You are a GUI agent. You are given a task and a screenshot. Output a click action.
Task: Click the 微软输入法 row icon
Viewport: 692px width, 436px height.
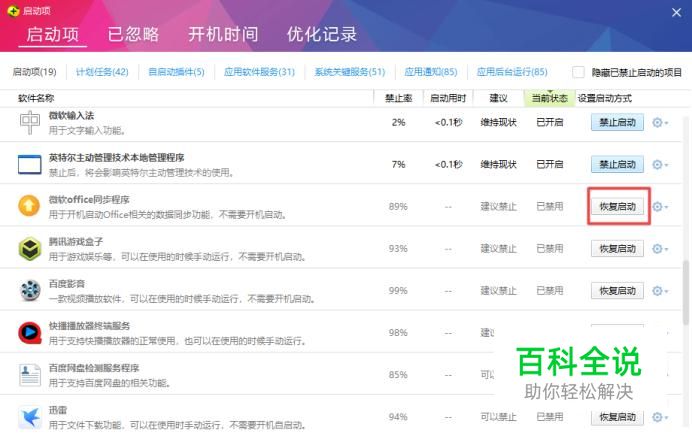click(30, 122)
